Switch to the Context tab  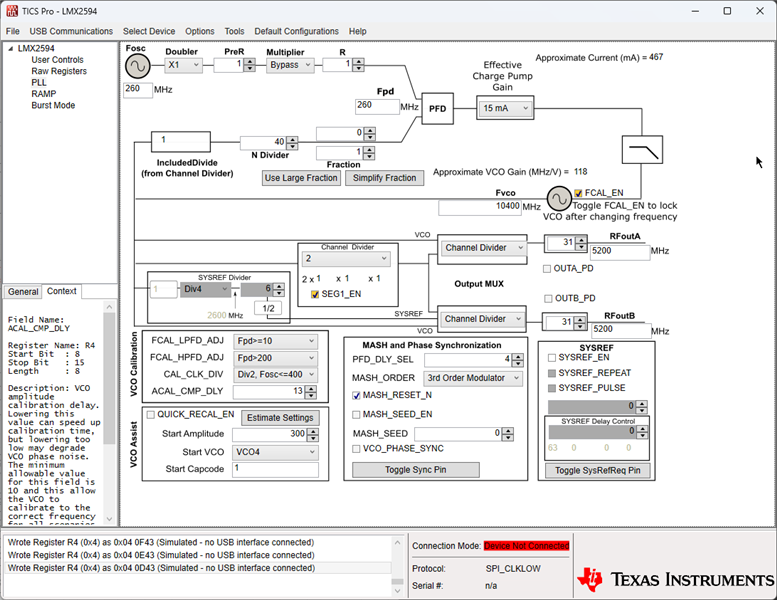[x=61, y=291]
